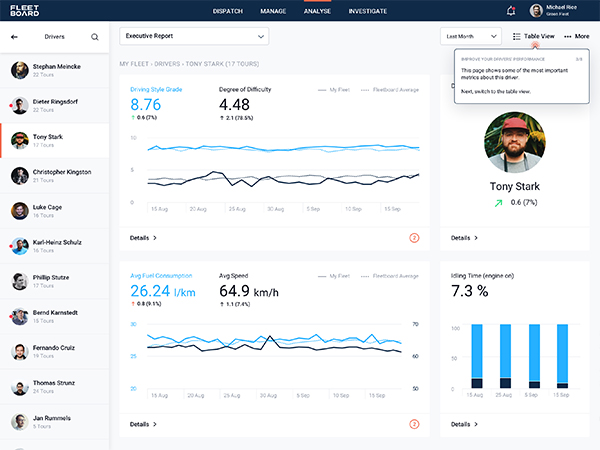
Task: Click comment badge under Driving Style chart
Action: point(414,238)
